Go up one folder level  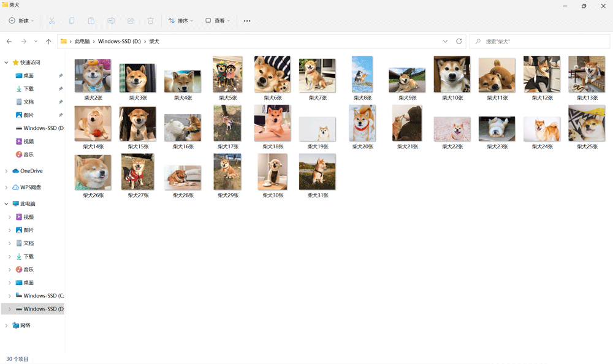point(48,42)
